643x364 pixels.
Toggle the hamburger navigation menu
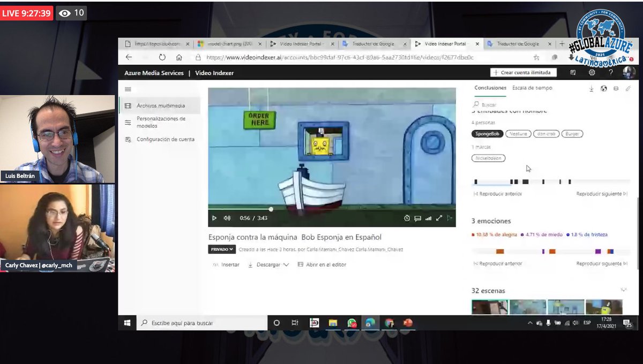(x=128, y=89)
